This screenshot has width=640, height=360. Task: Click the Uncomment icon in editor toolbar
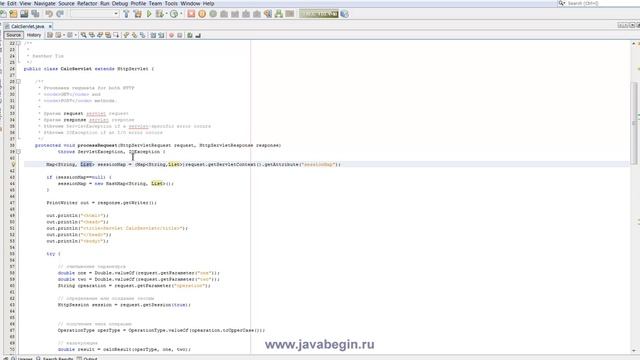tap(198, 35)
